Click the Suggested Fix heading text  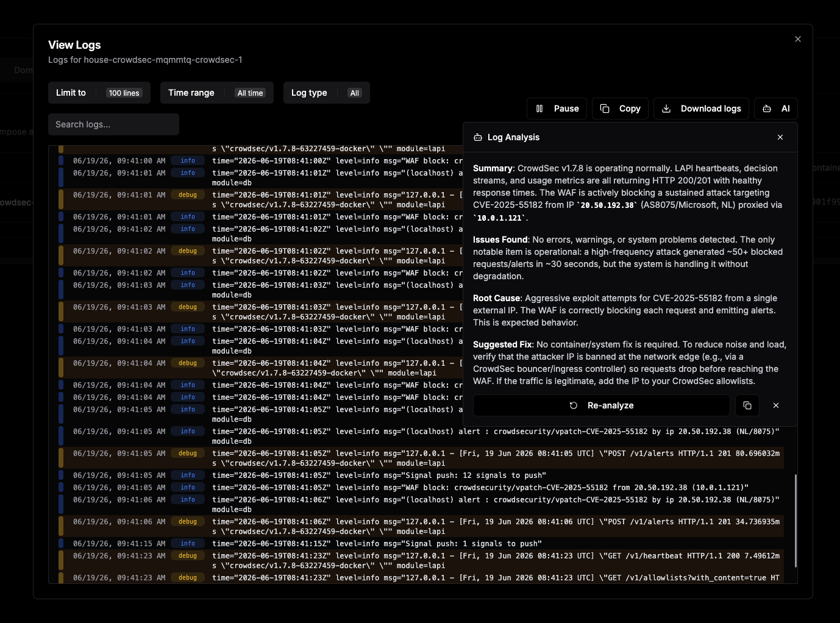pos(503,344)
